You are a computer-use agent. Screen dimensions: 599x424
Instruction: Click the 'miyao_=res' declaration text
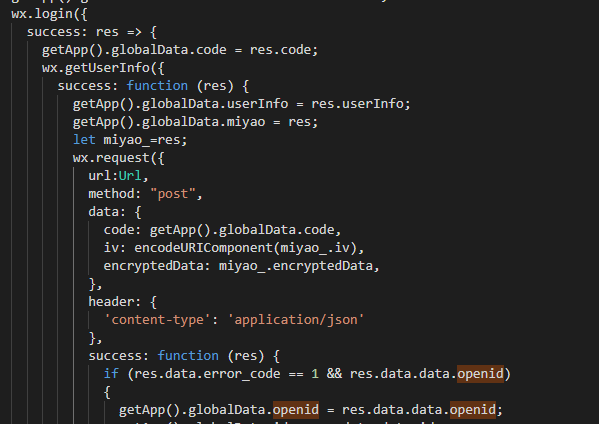142,140
